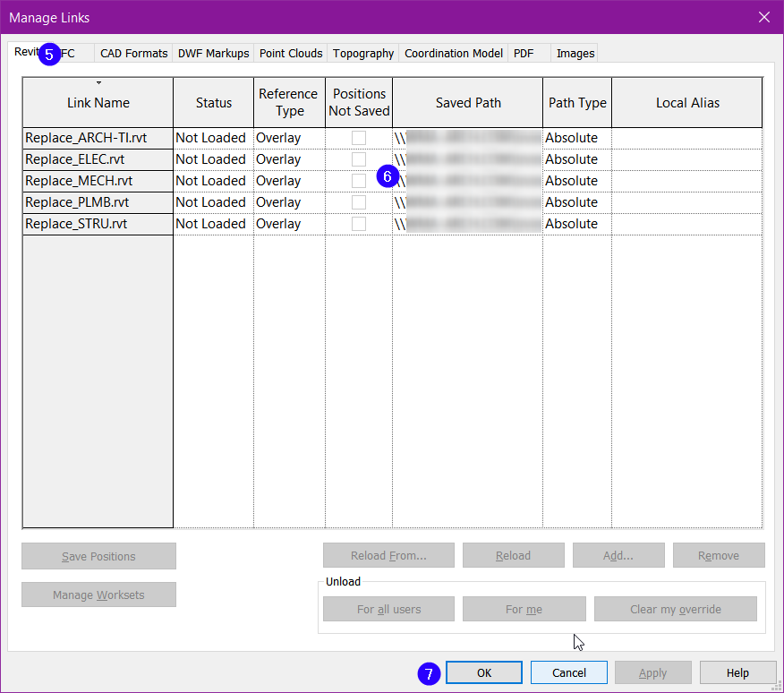
Task: Switch to the Images tab
Action: [575, 53]
